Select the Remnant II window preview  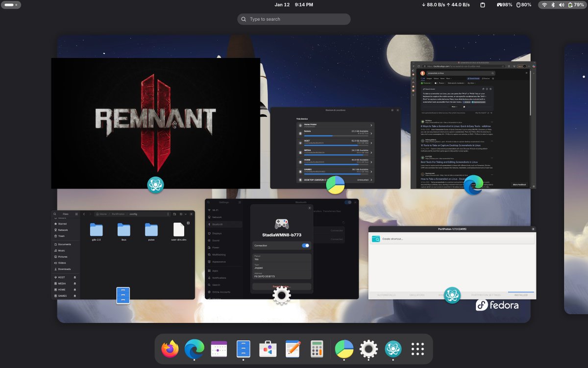tap(156, 123)
